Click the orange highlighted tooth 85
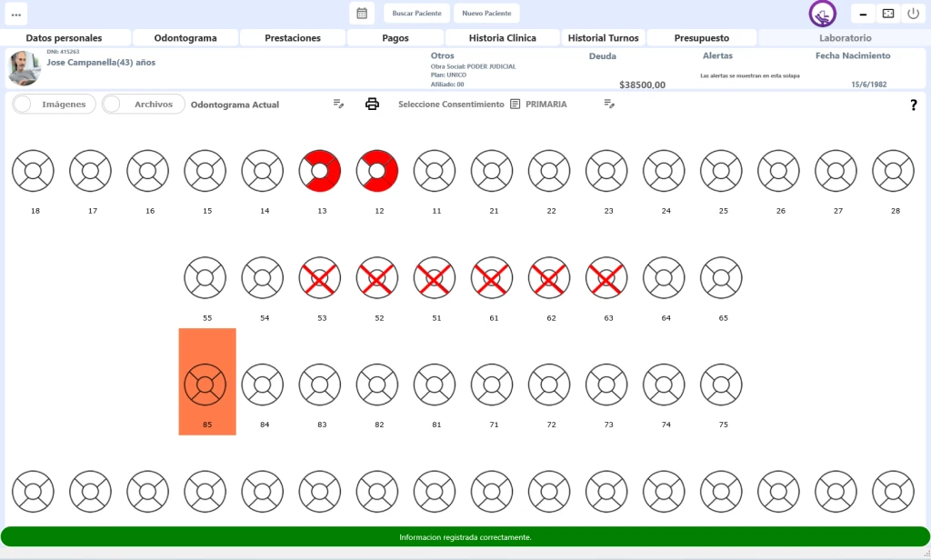 coord(206,384)
